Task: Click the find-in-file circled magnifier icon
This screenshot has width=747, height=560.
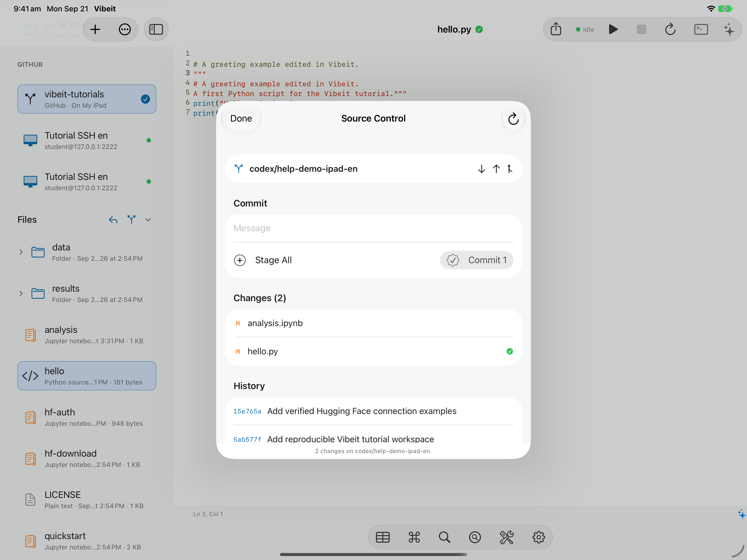Action: coord(475,537)
